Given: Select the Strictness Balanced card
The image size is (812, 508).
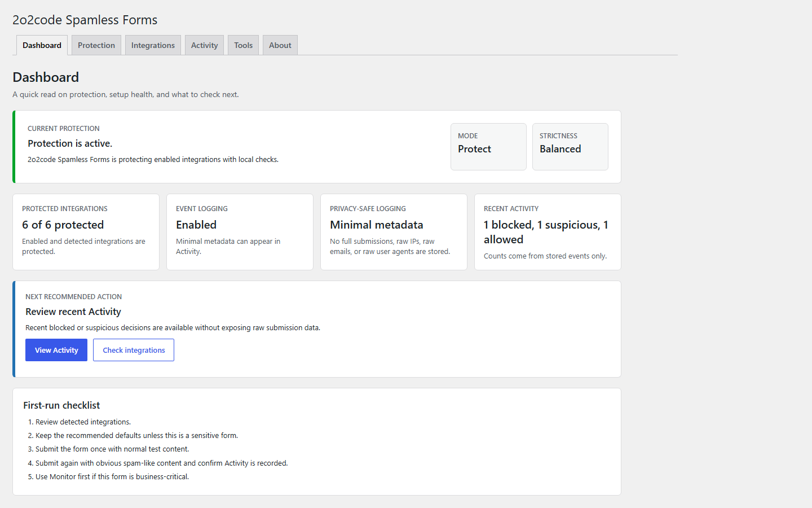Looking at the screenshot, I should tap(570, 147).
